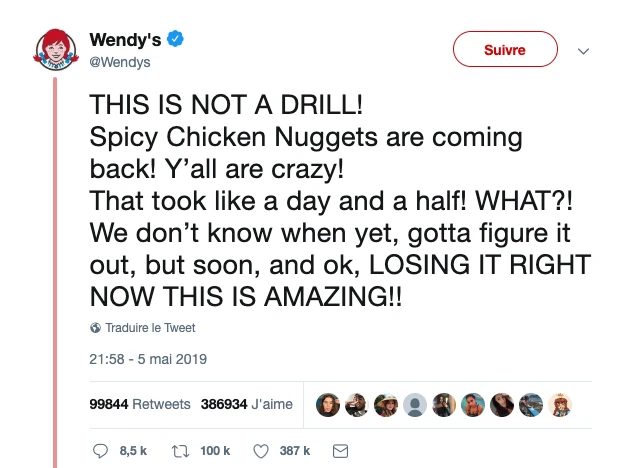Screen dimensions: 627x468
Task: Click the blue verified badge
Action: coord(175,40)
